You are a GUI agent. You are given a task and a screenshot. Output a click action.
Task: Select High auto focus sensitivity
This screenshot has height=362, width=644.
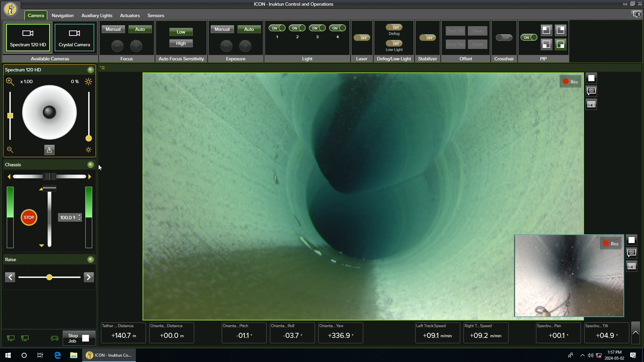click(181, 43)
